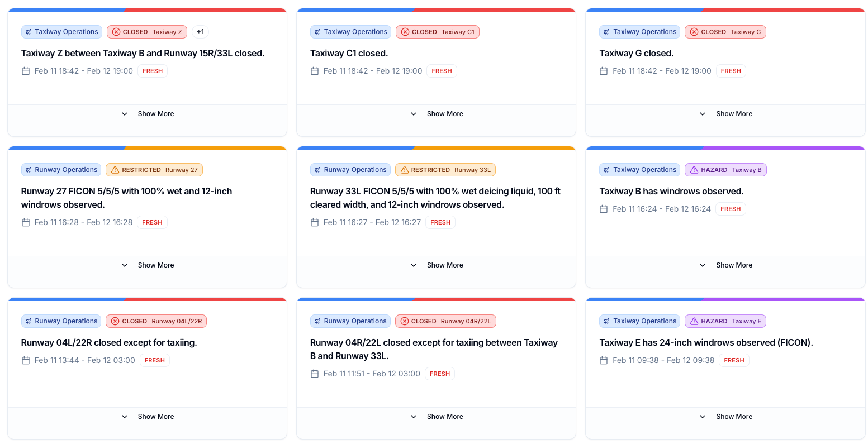
Task: Click the warning triangle icon in Runway 27 badge
Action: (x=115, y=170)
